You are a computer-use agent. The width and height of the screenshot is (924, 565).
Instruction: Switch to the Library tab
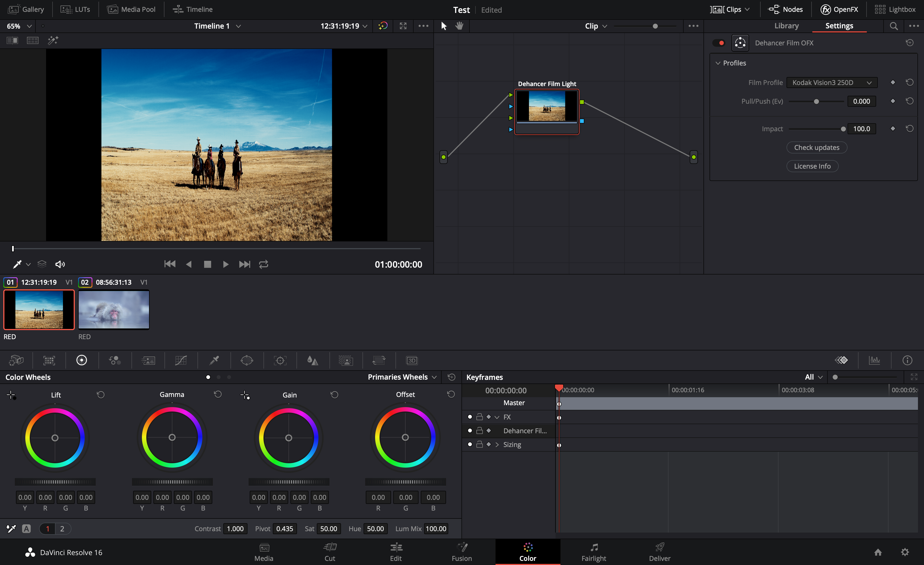[x=787, y=26]
